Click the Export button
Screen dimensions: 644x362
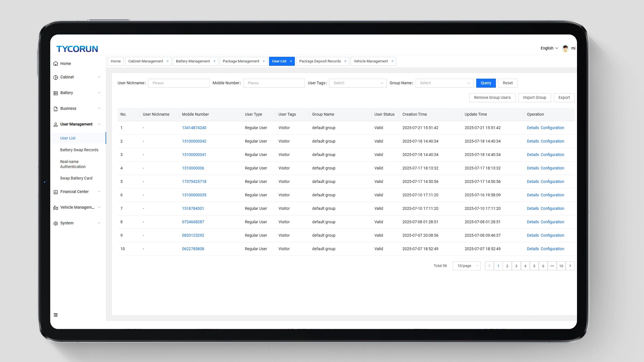click(564, 98)
